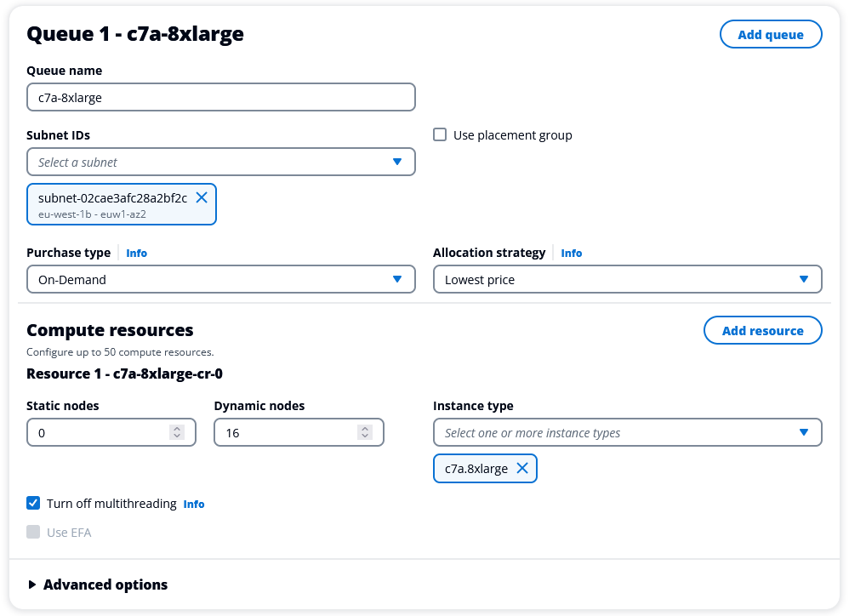Click the Static nodes stepper arrows
This screenshot has height=616, width=849.
click(x=177, y=432)
